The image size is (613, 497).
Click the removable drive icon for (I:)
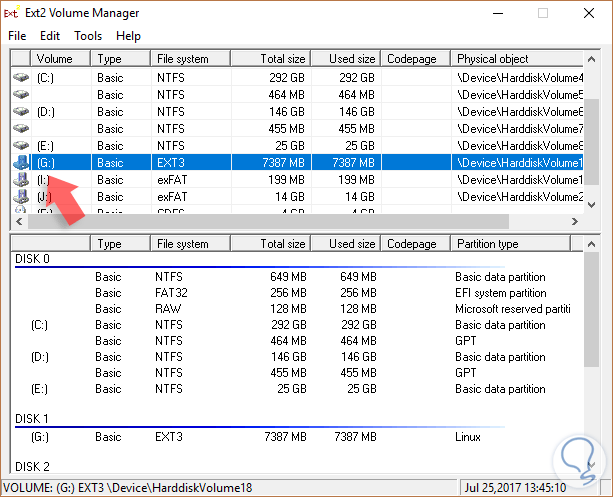[x=21, y=179]
